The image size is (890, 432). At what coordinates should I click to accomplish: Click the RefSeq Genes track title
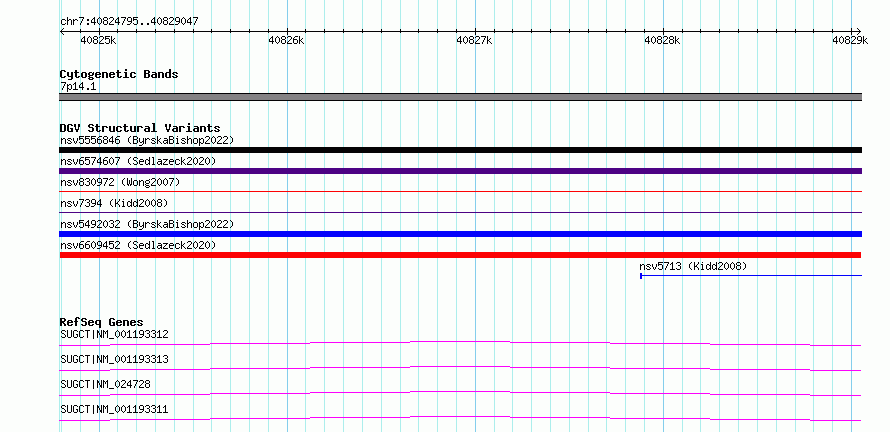(x=102, y=322)
